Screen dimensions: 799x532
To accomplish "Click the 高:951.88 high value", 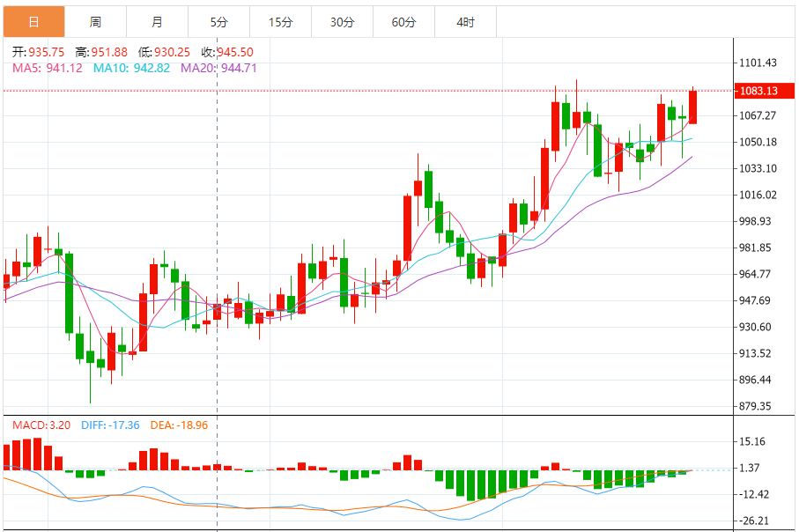I will tap(101, 52).
